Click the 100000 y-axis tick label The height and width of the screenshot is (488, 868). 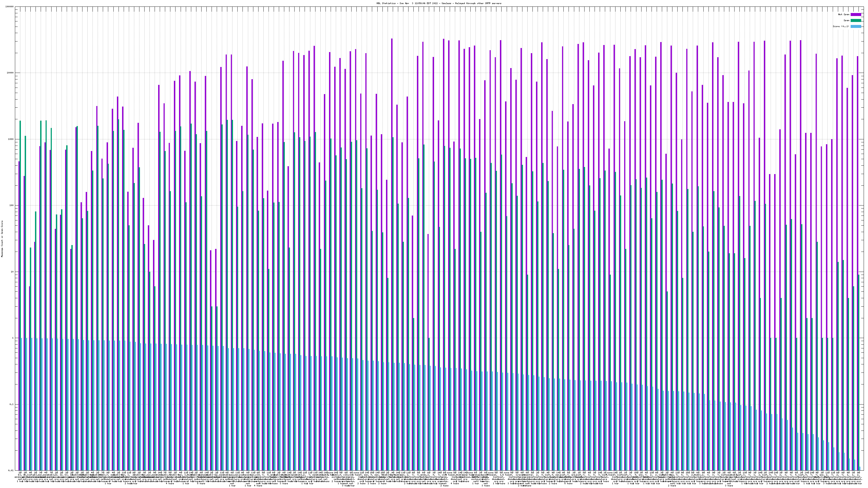pyautogui.click(x=10, y=7)
